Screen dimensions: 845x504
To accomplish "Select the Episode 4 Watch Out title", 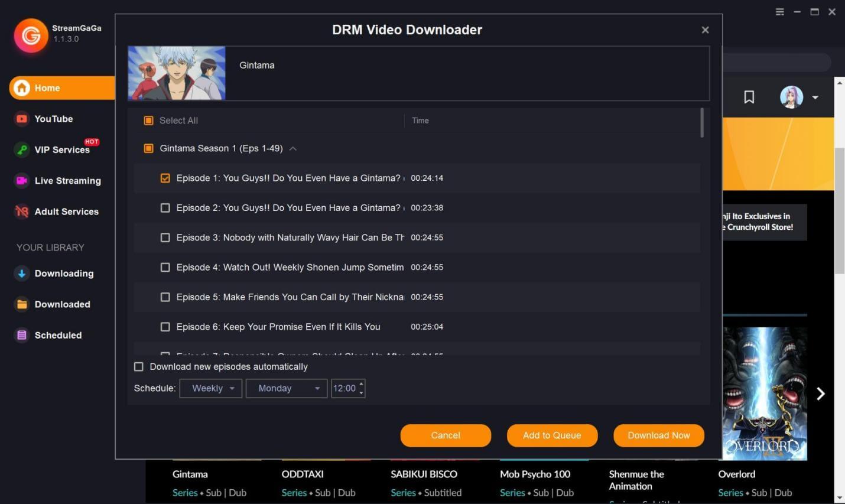I will [290, 267].
